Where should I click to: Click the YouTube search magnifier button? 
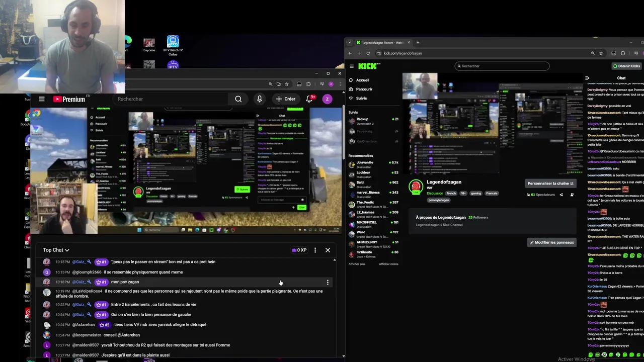238,99
